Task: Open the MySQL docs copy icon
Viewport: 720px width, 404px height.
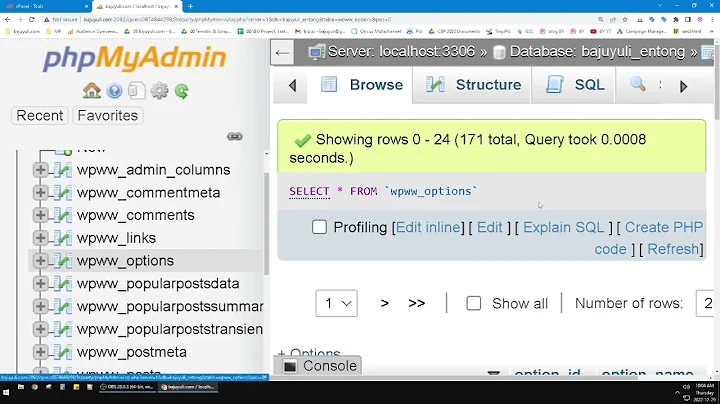Action: pos(136,91)
